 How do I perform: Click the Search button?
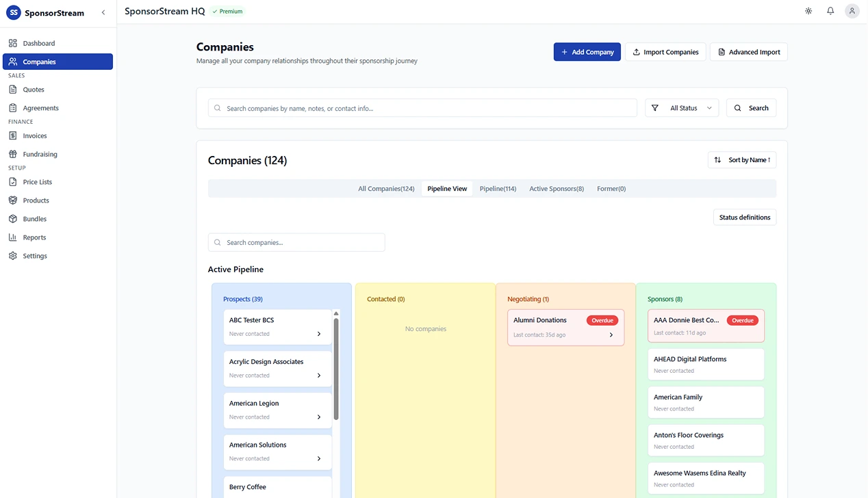click(x=751, y=108)
